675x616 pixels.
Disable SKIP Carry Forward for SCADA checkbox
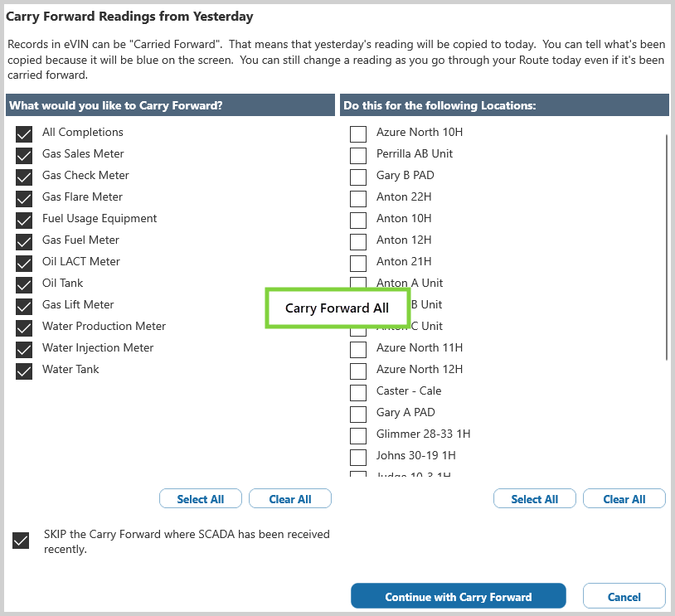tap(22, 541)
